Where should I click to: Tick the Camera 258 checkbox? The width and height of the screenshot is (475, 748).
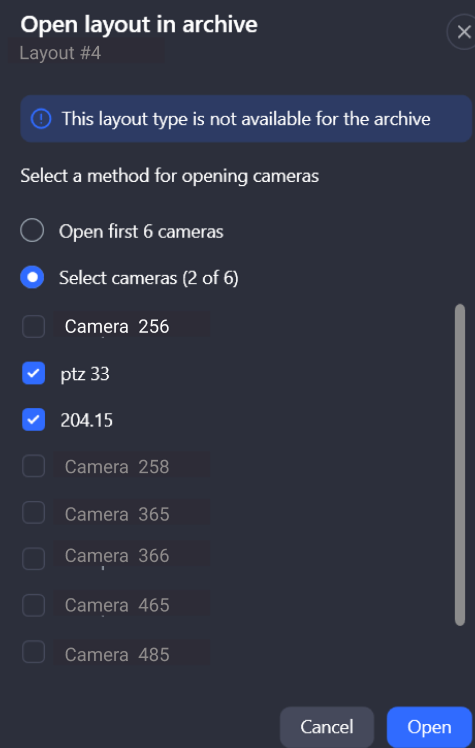(33, 466)
